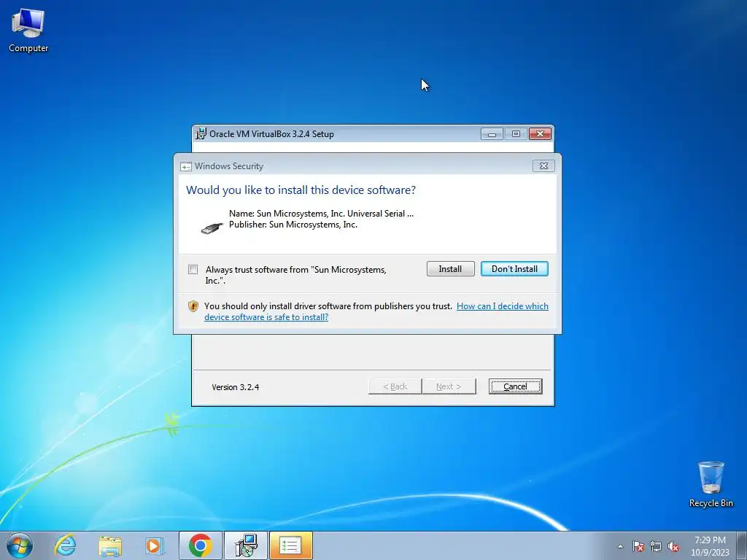Viewport: 747px width, 560px height.
Task: Click the Back button in setup
Action: point(395,386)
